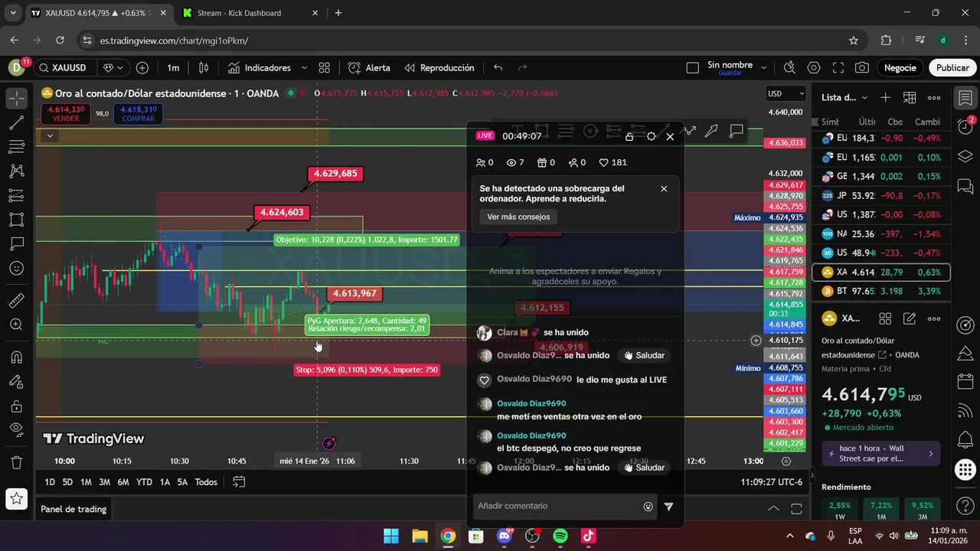Image resolution: width=980 pixels, height=551 pixels.
Task: Start bar Reproducción mode
Action: 439,68
